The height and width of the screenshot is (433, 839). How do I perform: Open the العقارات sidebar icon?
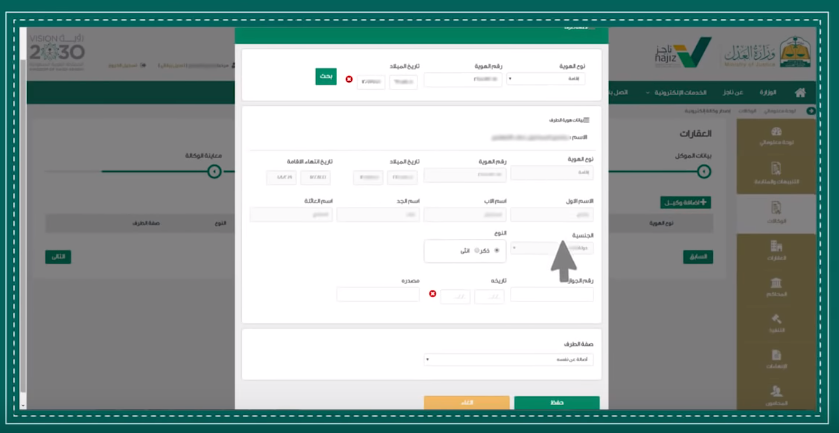point(776,249)
